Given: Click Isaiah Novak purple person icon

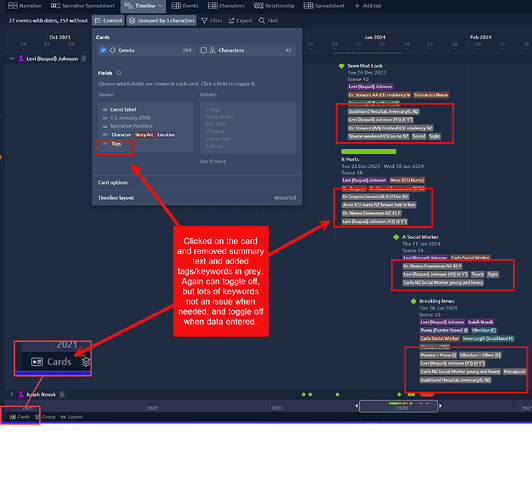Looking at the screenshot, I should coord(21,394).
